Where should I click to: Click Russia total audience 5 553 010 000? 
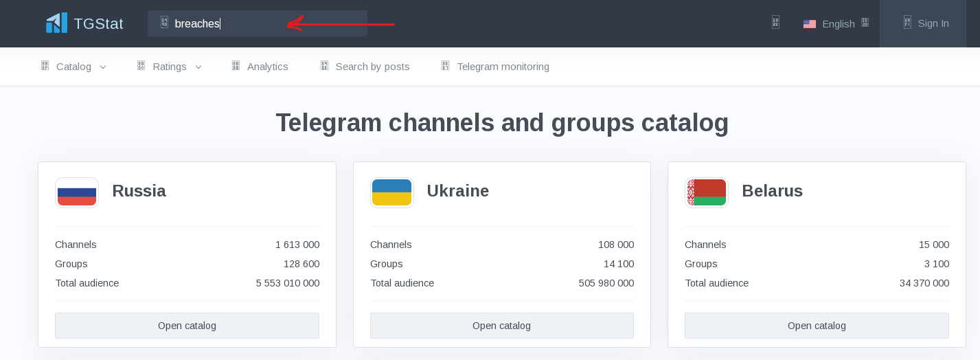point(288,283)
